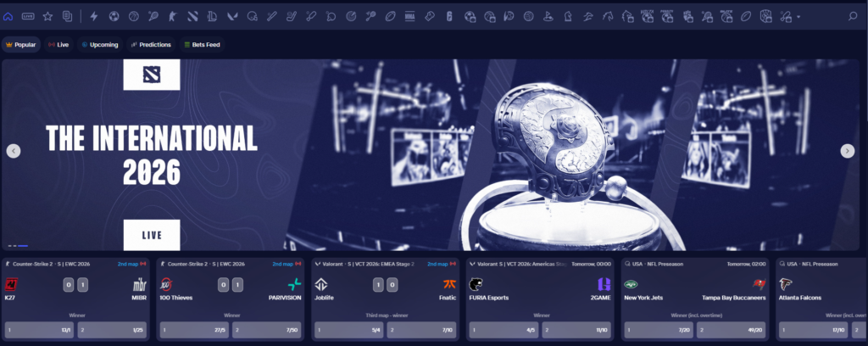Select the American football helmet icon
The width and height of the screenshot is (868, 346).
[x=252, y=17]
